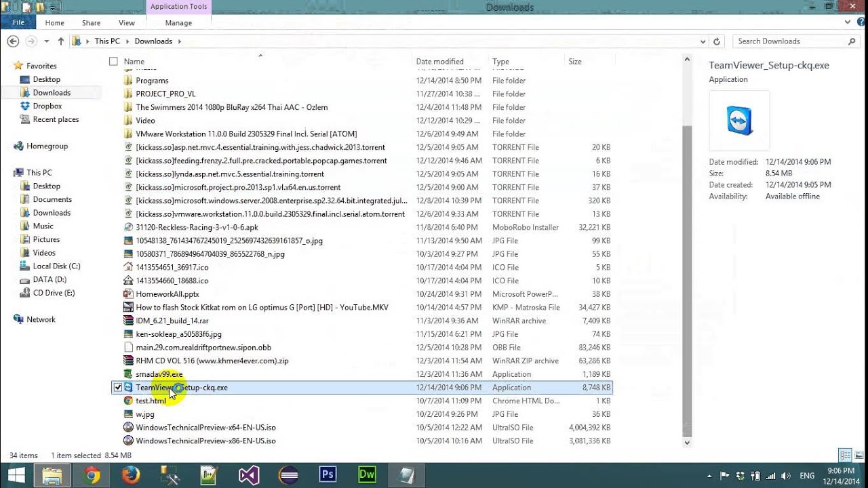Switch to details view icon in status bar
This screenshot has height=488, width=868.
pos(845,455)
